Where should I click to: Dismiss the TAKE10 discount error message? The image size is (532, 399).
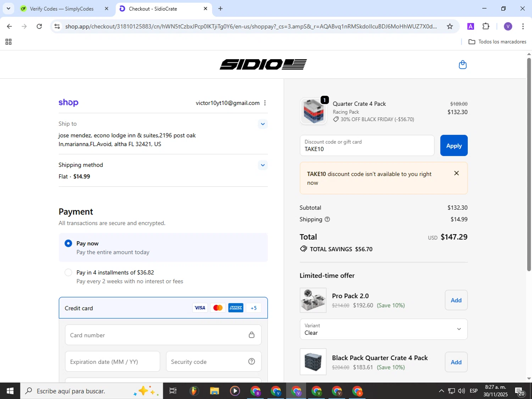456,173
